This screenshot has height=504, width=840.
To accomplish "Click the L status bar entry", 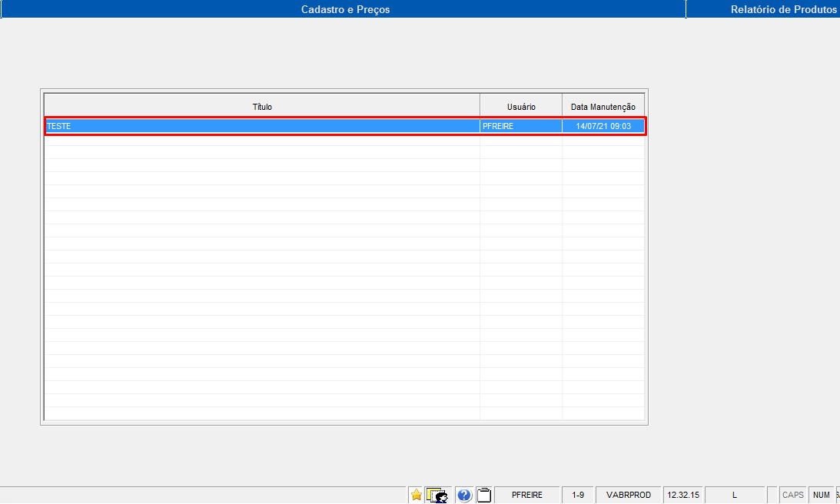I will pos(735,495).
